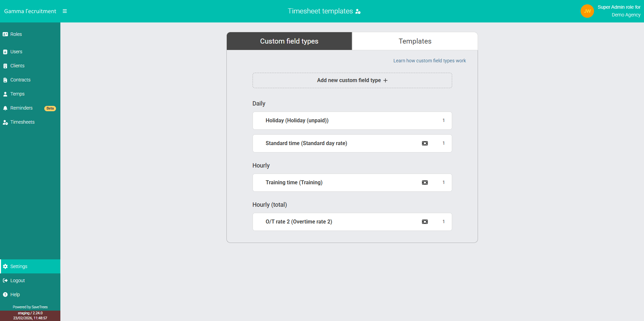Select the Custom field types tab
The image size is (644, 321).
pyautogui.click(x=289, y=41)
